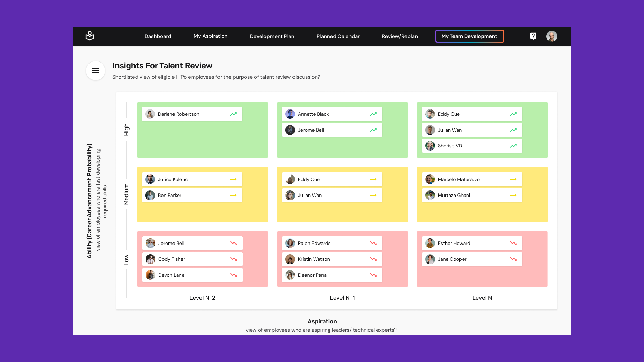This screenshot has height=362, width=644.
Task: Click Annette Black's employee card
Action: (x=332, y=114)
